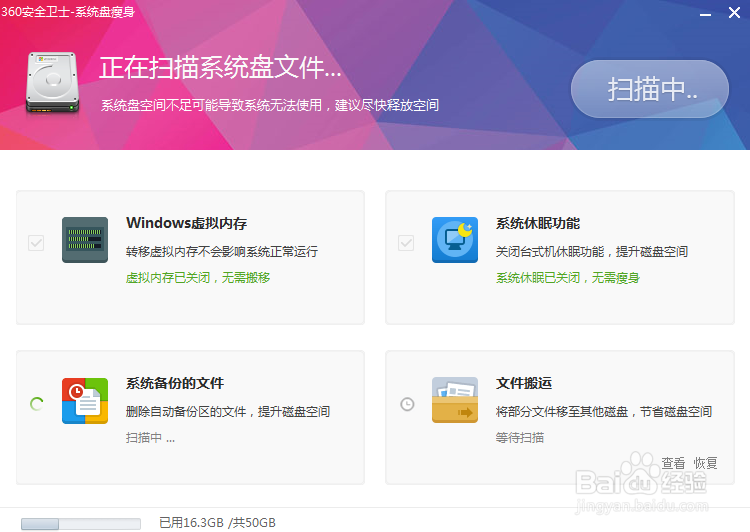The image size is (750, 532).
Task: Click the 查看 link
Action: click(673, 463)
